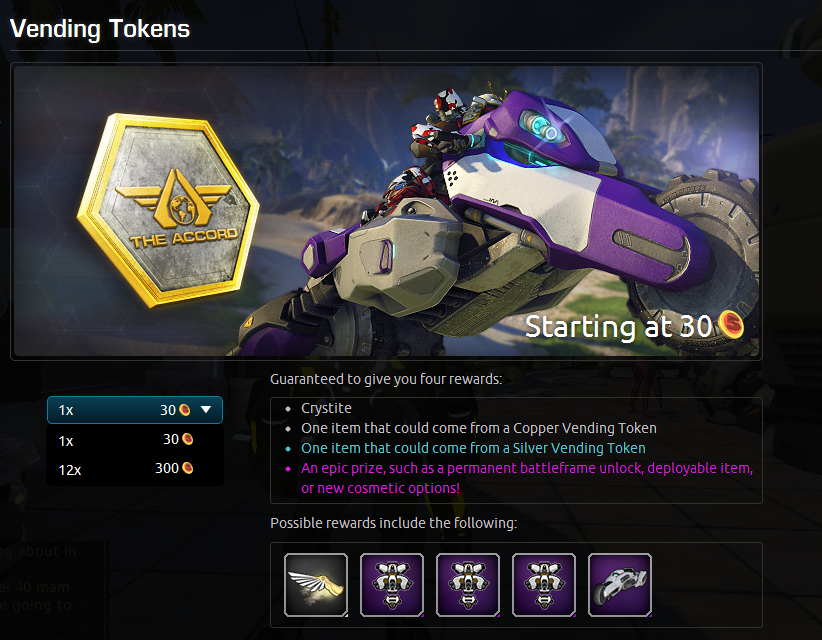This screenshot has height=640, width=822.
Task: Click the Vending Tokens page heading
Action: tap(100, 29)
